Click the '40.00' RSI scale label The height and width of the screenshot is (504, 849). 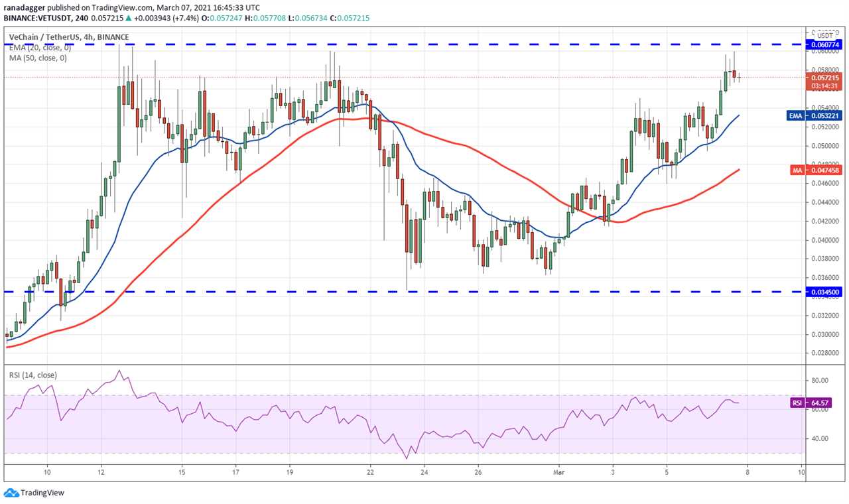coord(818,438)
